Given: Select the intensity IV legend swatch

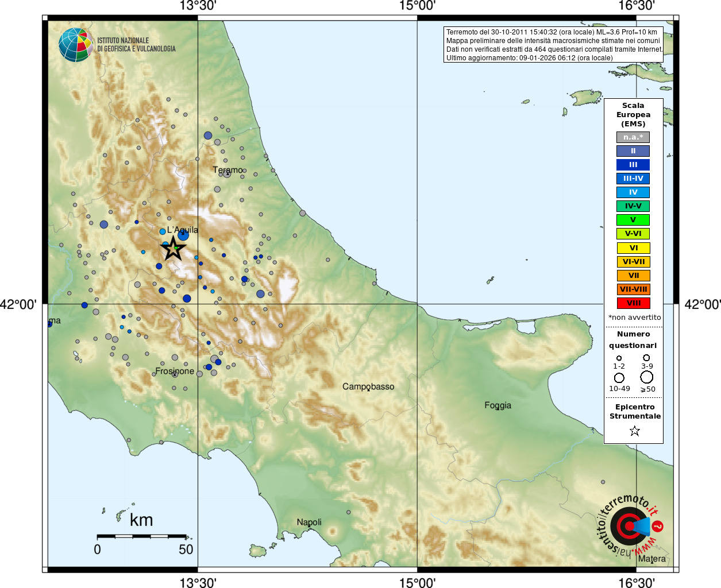Looking at the screenshot, I should [633, 192].
